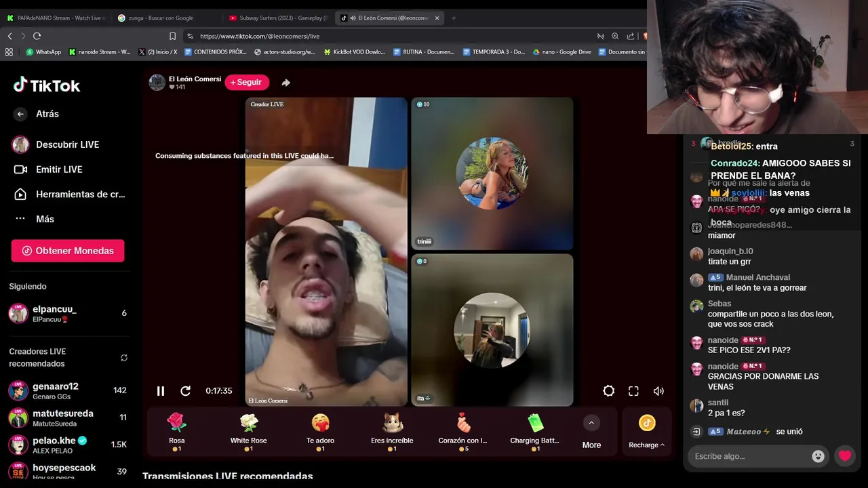
Task: Share the live stream
Action: point(286,83)
